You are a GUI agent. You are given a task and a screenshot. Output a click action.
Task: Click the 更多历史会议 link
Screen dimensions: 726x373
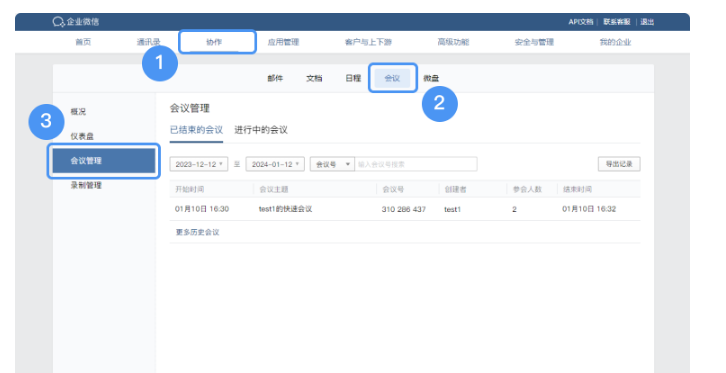tap(197, 232)
